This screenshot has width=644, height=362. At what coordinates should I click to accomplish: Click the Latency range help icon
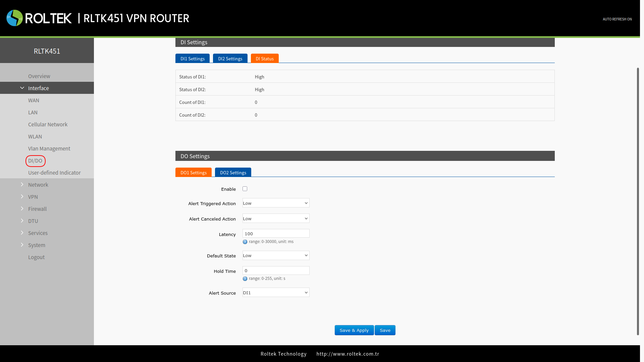point(245,242)
